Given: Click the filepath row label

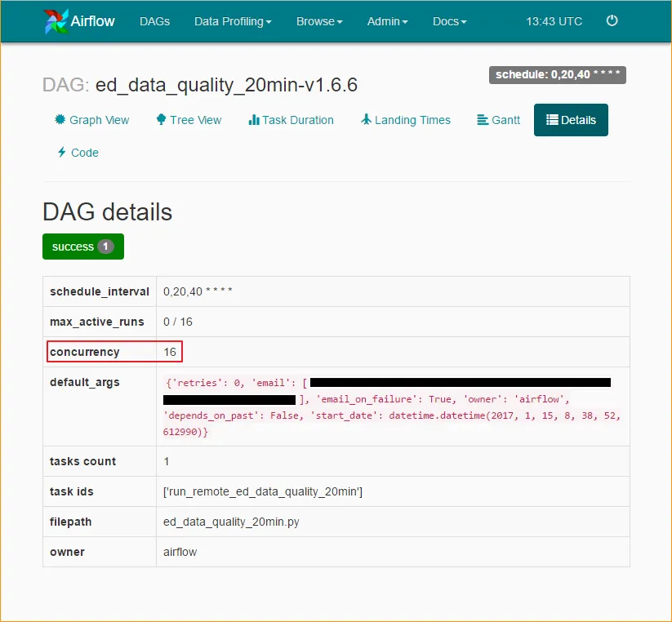Looking at the screenshot, I should point(71,522).
